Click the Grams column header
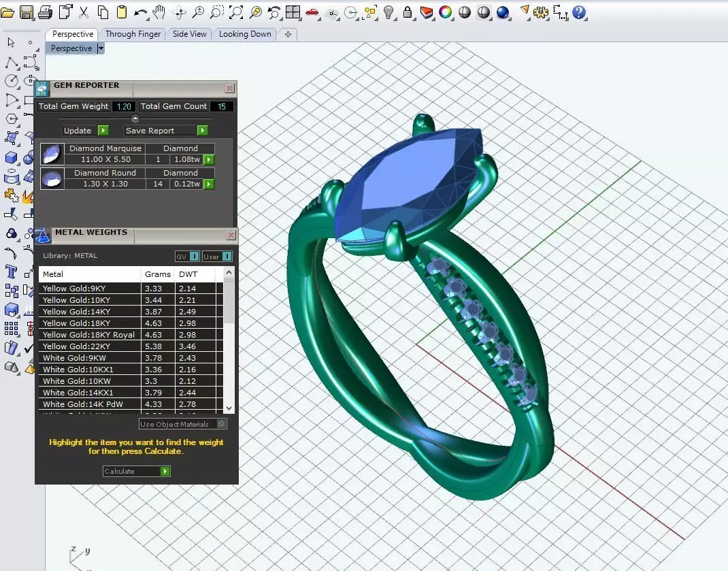Image resolution: width=728 pixels, height=571 pixels. [x=158, y=274]
